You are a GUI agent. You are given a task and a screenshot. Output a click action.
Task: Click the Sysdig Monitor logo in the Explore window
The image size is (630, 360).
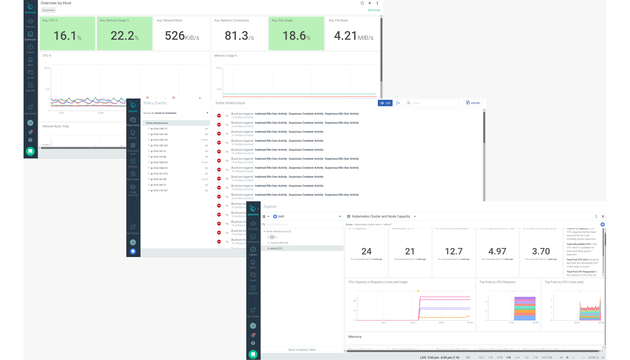[x=253, y=209]
